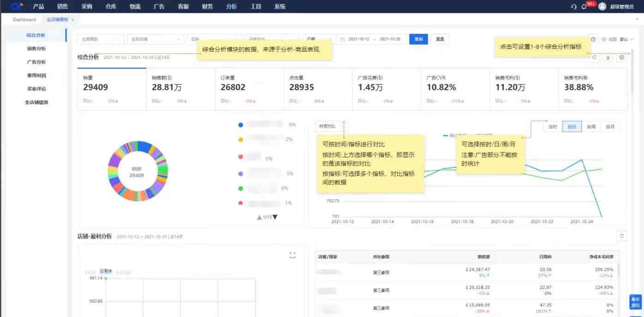
Task: Open the notifications bell icon
Action: [584, 6]
